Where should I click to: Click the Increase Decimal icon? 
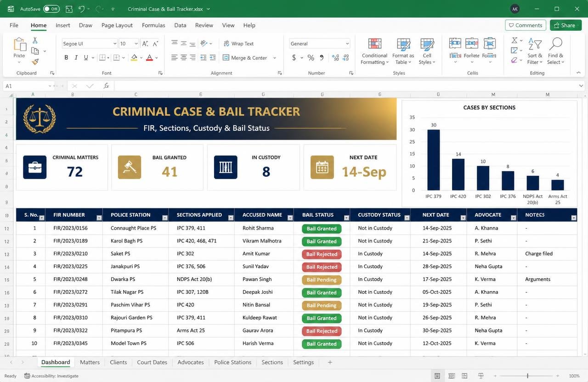pos(335,58)
